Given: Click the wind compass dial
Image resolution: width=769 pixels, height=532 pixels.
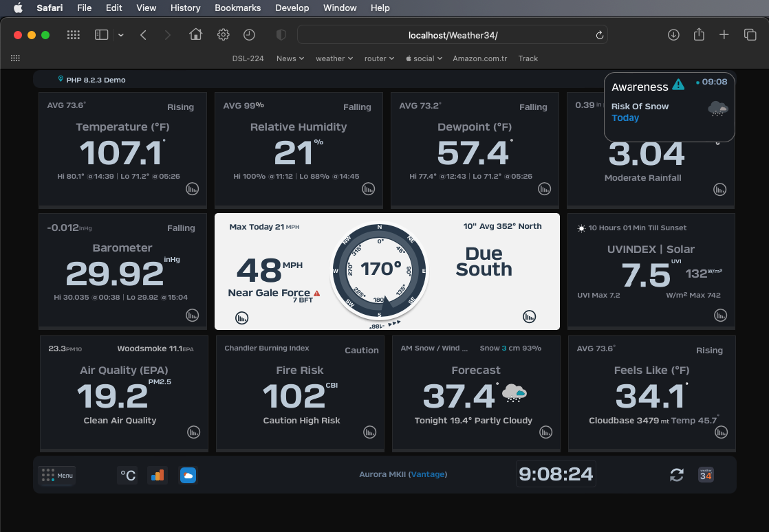Looking at the screenshot, I should click(x=380, y=271).
